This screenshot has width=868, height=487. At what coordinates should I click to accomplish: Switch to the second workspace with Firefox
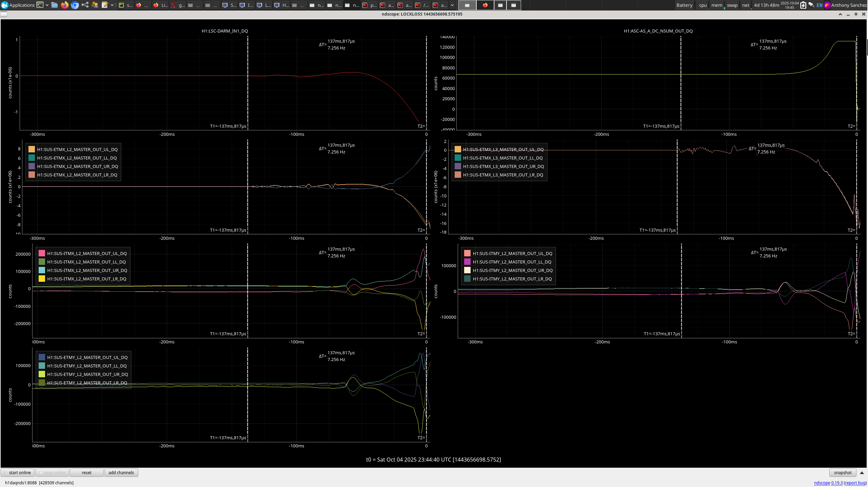point(485,5)
